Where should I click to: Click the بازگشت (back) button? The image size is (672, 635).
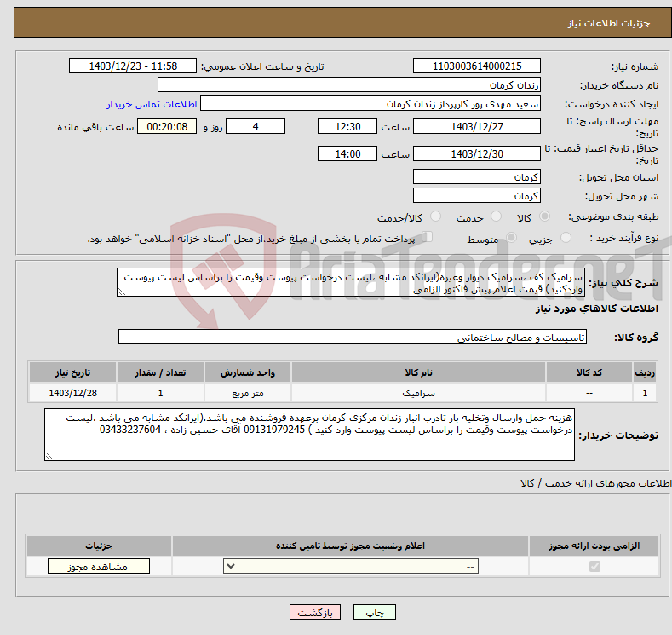click(x=315, y=612)
